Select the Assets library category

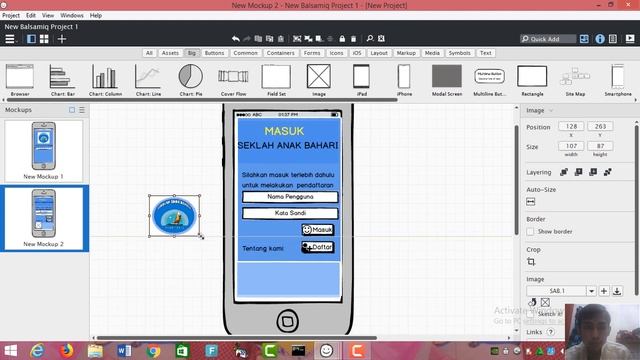pos(170,53)
